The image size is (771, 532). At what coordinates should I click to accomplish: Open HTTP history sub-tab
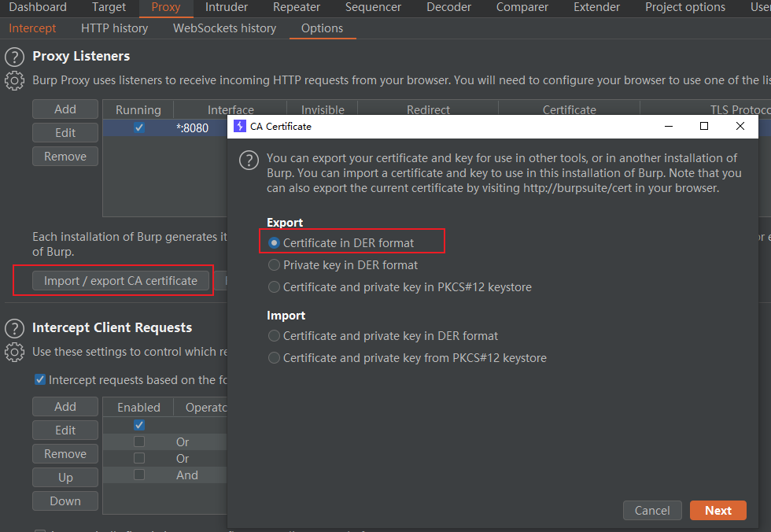click(x=114, y=28)
